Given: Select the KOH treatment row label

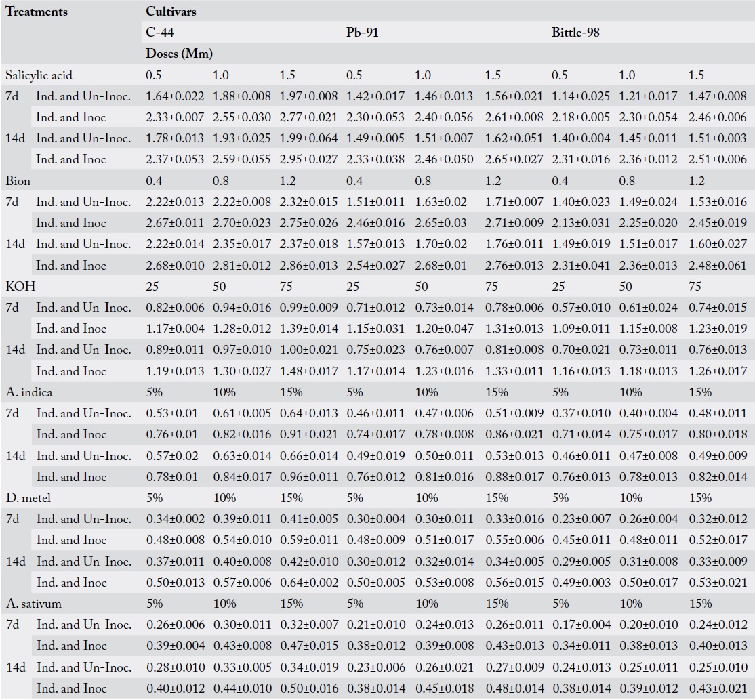Looking at the screenshot, I should pos(20,287).
